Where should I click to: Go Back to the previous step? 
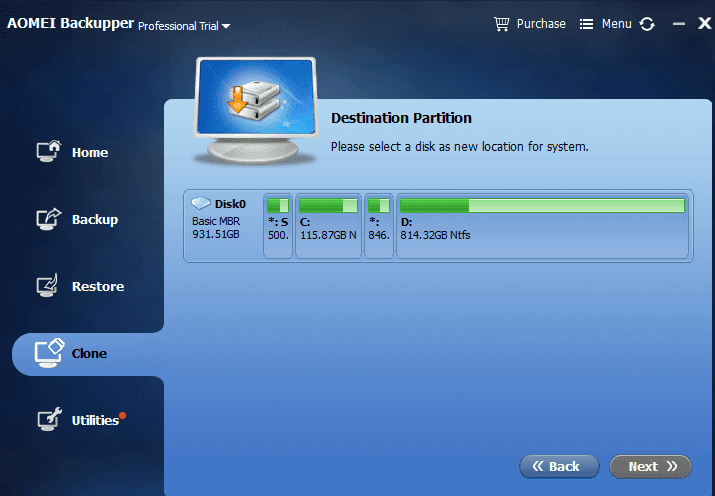[559, 466]
